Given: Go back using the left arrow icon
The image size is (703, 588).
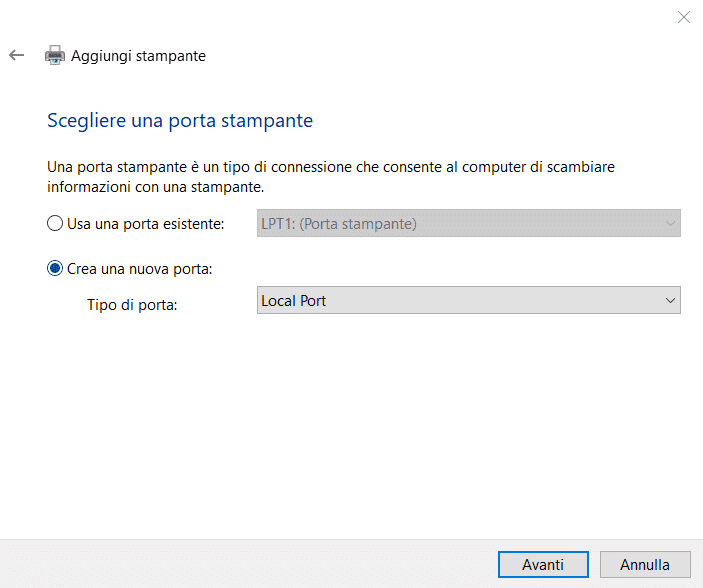Looking at the screenshot, I should [16, 56].
